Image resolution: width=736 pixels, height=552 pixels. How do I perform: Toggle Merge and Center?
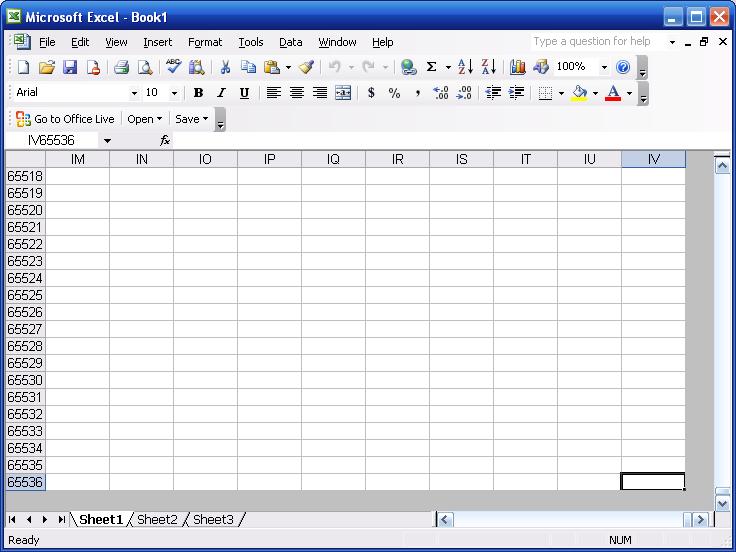[x=343, y=93]
